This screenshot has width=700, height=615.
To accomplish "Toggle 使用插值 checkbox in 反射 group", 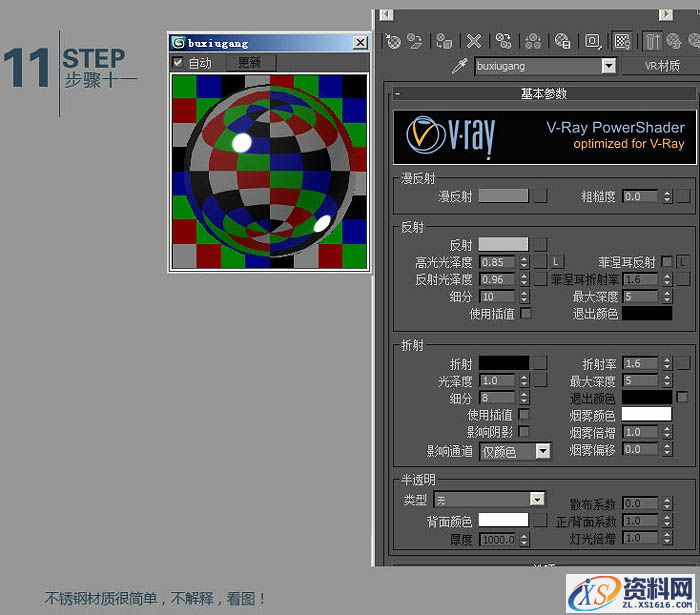I will click(526, 313).
